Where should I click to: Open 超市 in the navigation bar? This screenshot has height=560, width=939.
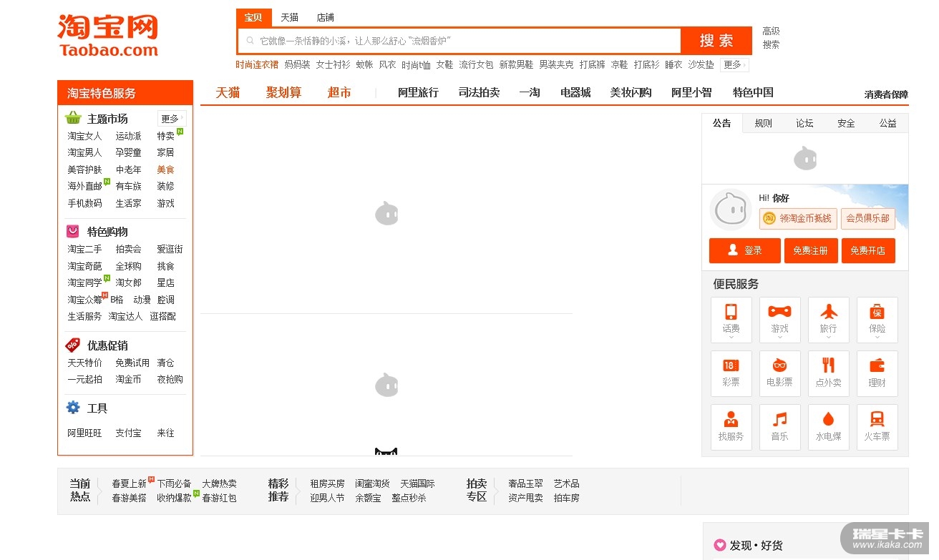click(x=339, y=92)
